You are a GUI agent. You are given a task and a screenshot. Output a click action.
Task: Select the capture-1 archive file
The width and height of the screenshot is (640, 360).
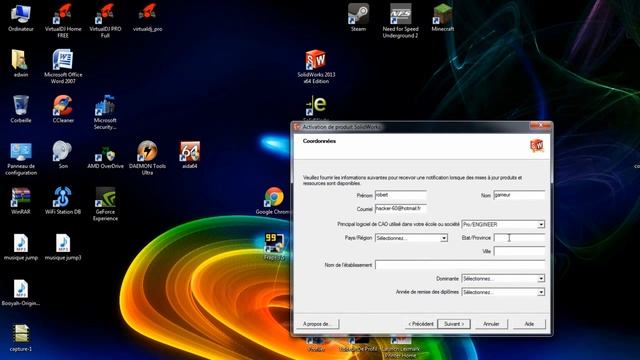coord(20,338)
